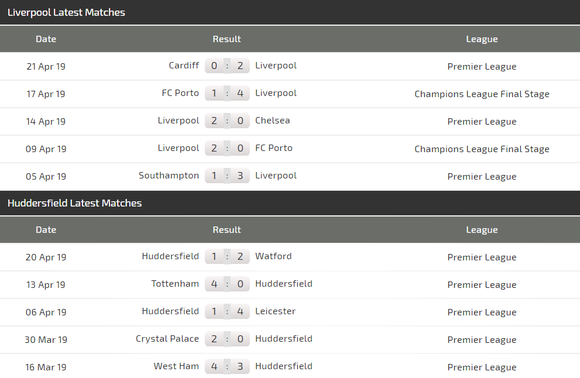Click the Liverpool Latest Matches header

click(66, 13)
